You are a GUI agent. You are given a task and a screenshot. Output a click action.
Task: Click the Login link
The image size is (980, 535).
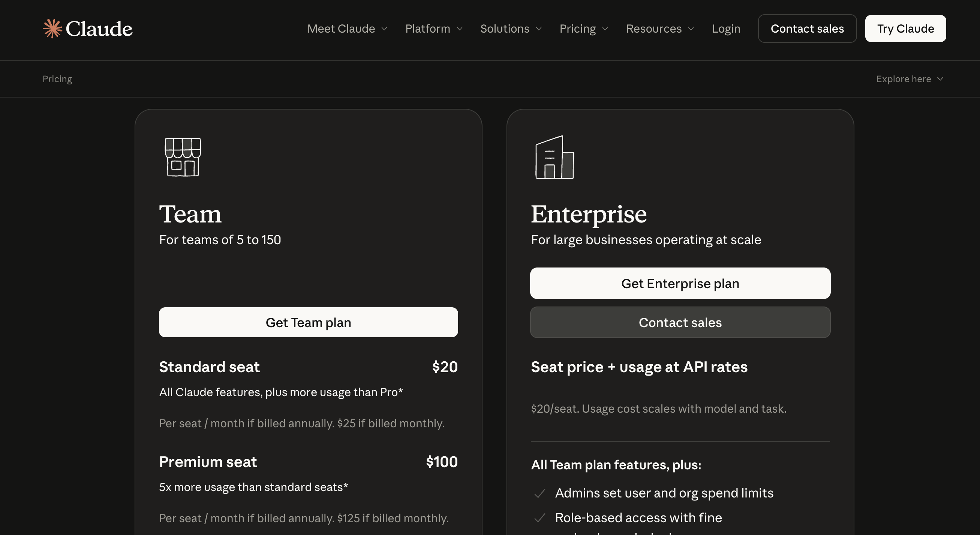[x=726, y=29]
